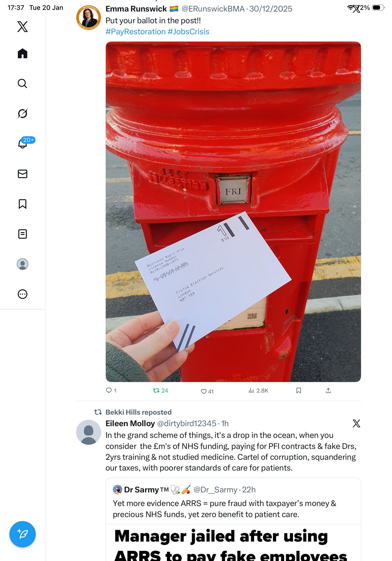Compose a new post
Viewport: 392px width, 561px height.
[x=23, y=534]
